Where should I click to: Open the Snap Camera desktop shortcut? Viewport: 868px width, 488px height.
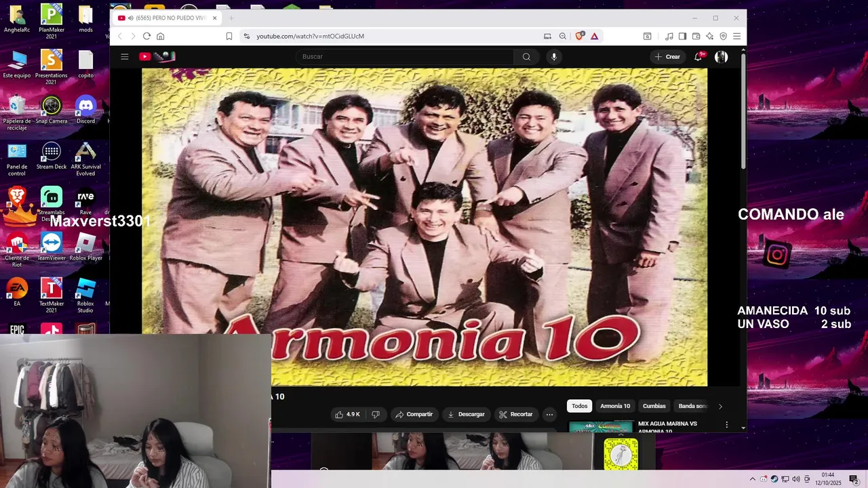52,110
